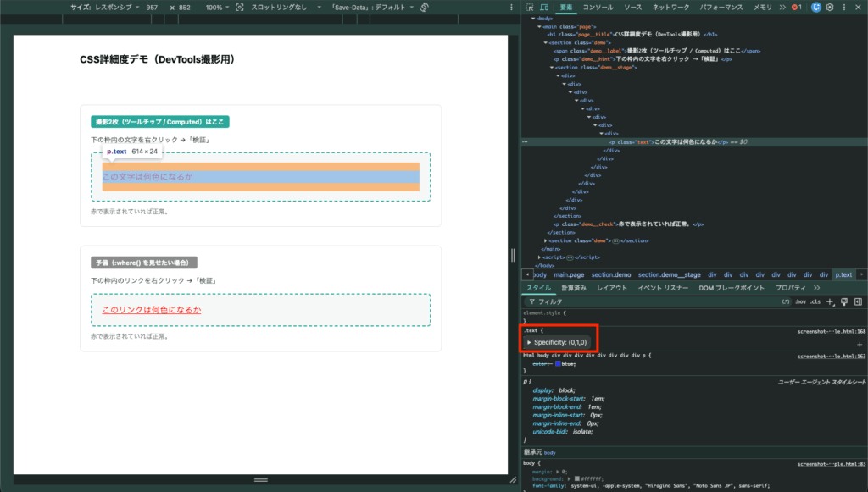The image size is (868, 492).
Task: Switch to the ネットワーク tab
Action: pyautogui.click(x=670, y=7)
